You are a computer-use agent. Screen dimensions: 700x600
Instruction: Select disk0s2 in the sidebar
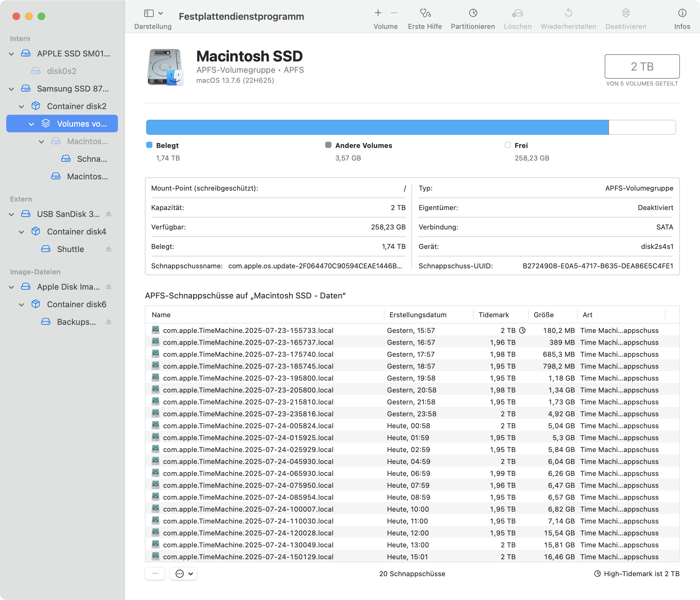(62, 71)
